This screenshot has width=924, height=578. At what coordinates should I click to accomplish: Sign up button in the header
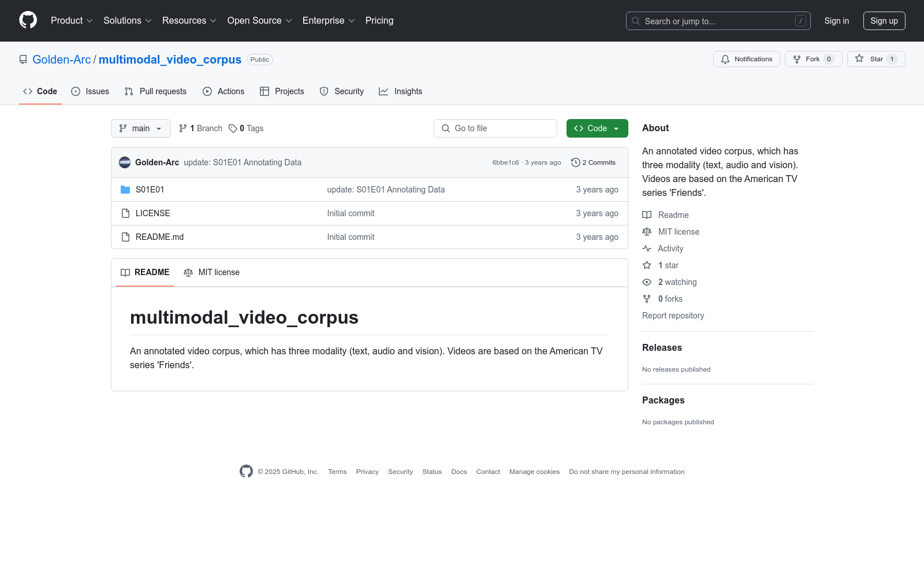coord(884,21)
